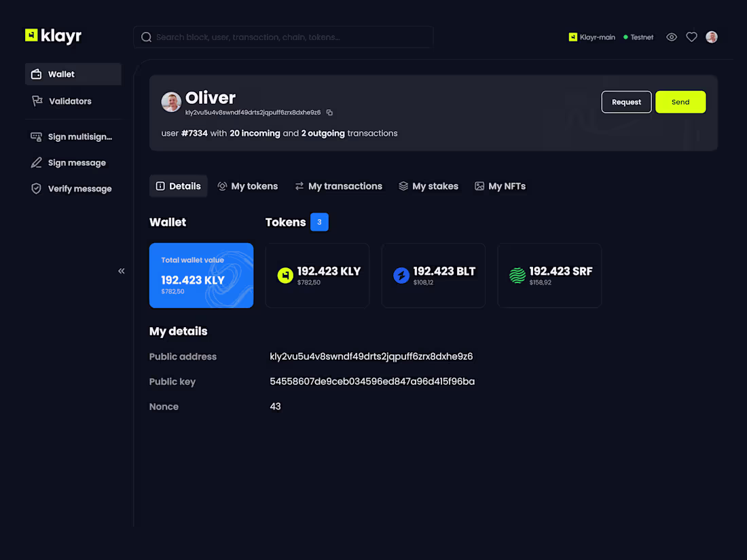
Task: Click the klayr logo in the top left
Action: click(x=53, y=36)
